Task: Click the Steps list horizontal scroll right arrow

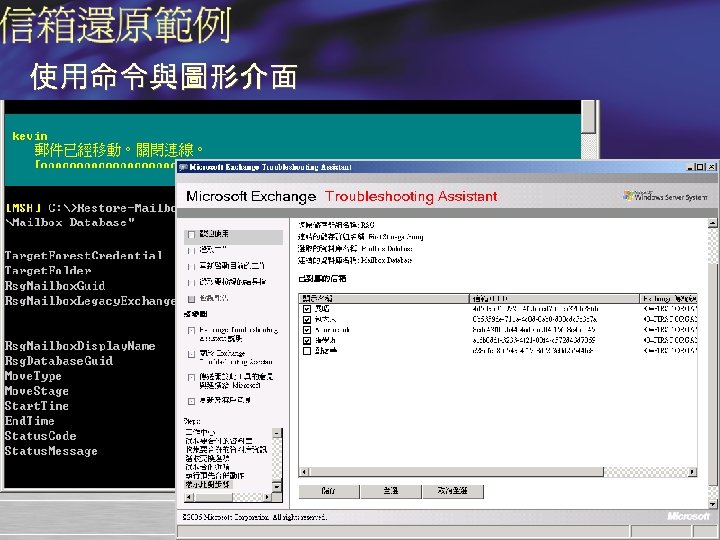Action: point(267,497)
